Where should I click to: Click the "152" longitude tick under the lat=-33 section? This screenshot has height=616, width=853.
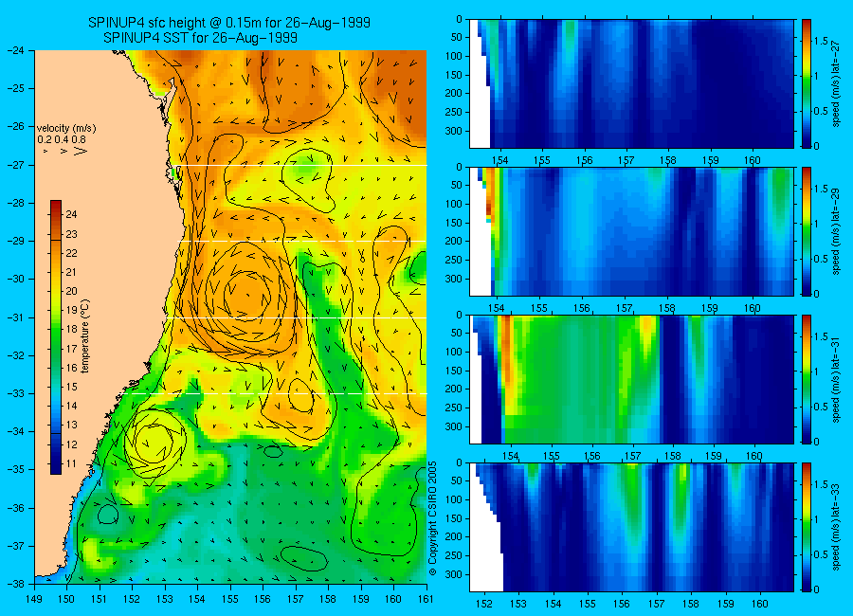coord(483,604)
